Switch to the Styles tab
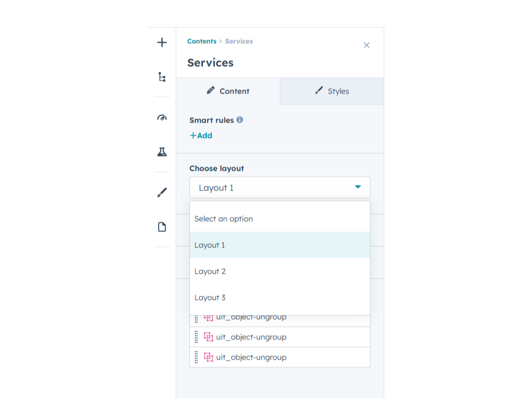The height and width of the screenshot is (399, 532). [332, 91]
